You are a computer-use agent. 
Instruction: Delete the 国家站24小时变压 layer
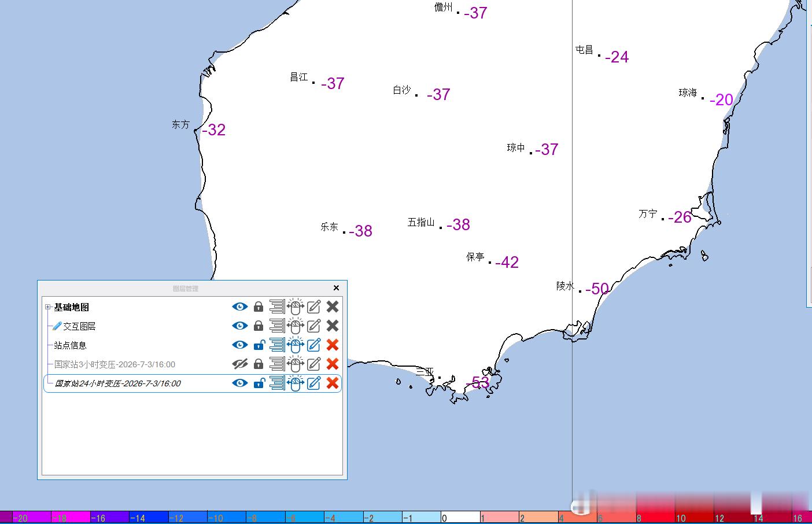tap(332, 383)
